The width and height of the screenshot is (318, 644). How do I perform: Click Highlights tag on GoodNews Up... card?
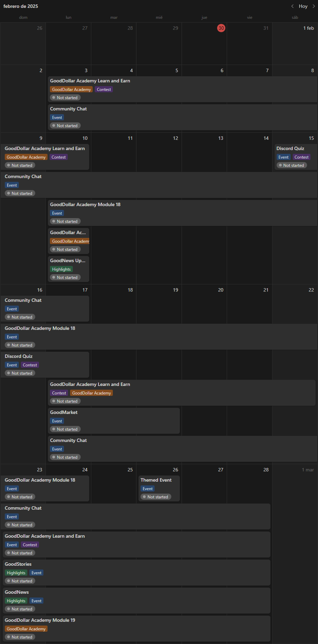click(x=61, y=269)
